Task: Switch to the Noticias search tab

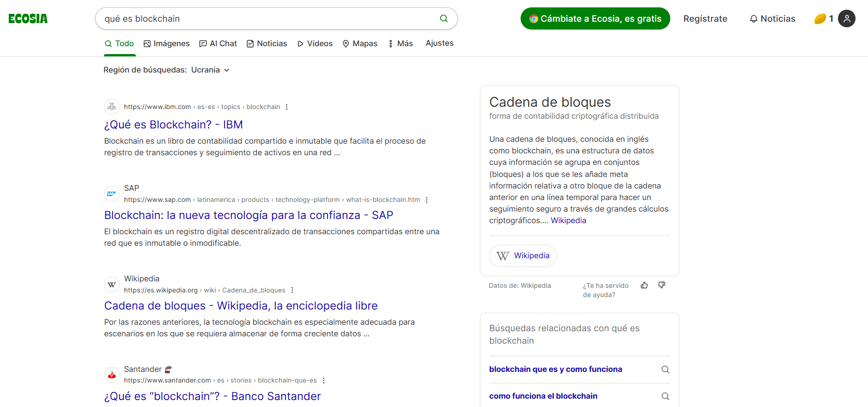Action: 267,43
